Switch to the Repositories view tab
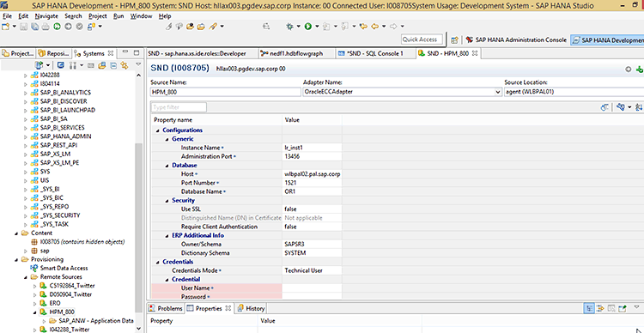Viewport: 644px width, 333px height. coord(54,53)
